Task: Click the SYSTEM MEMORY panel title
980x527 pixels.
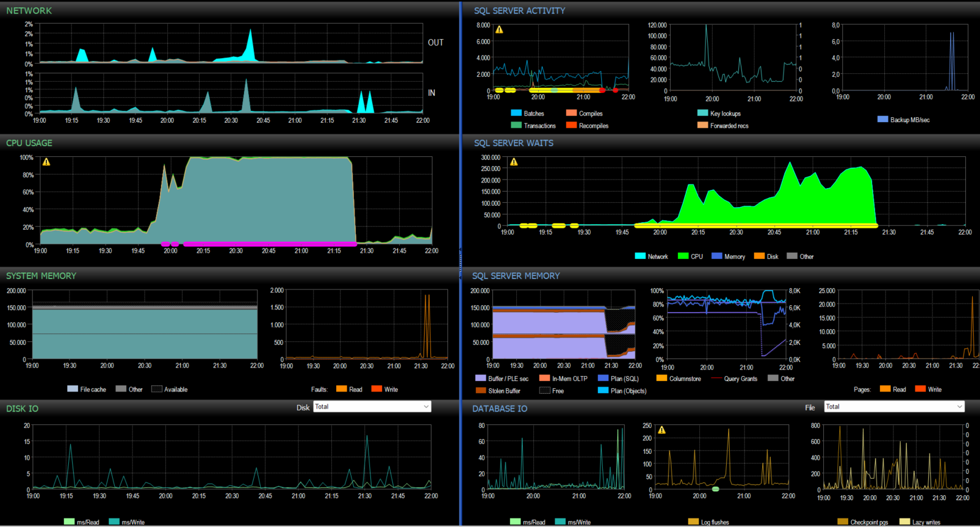Action: pyautogui.click(x=41, y=276)
